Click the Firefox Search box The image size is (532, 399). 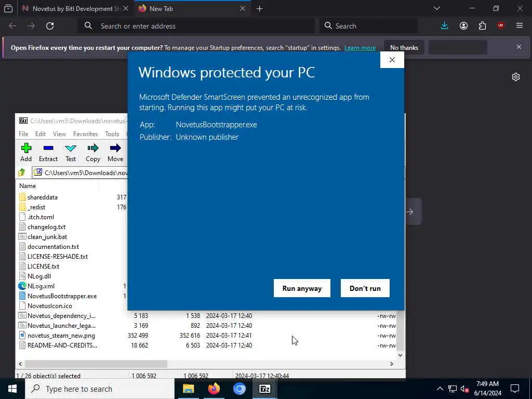pyautogui.click(x=368, y=26)
